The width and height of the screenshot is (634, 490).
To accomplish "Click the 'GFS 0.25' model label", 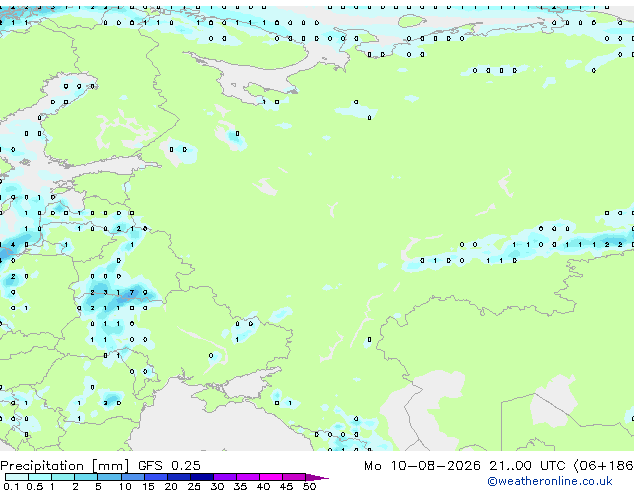I will click(169, 466).
